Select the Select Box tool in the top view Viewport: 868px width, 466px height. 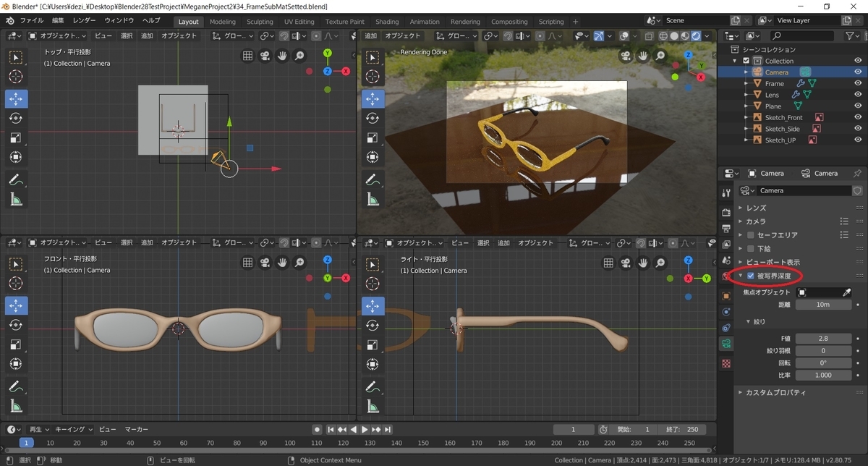(x=16, y=56)
